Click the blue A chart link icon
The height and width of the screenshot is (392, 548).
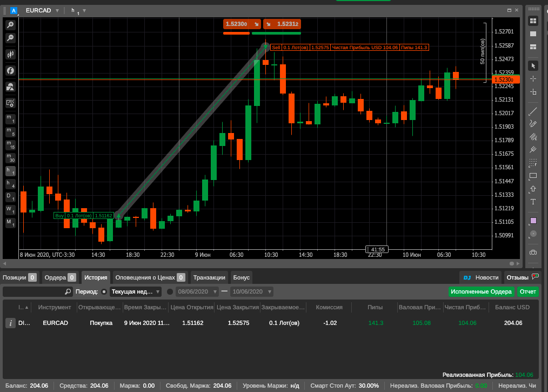(x=14, y=10)
